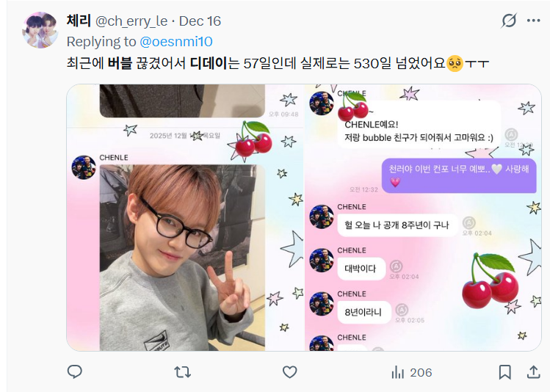
Task: Click the translate icon beside 8년이라니
Action: [x=402, y=310]
